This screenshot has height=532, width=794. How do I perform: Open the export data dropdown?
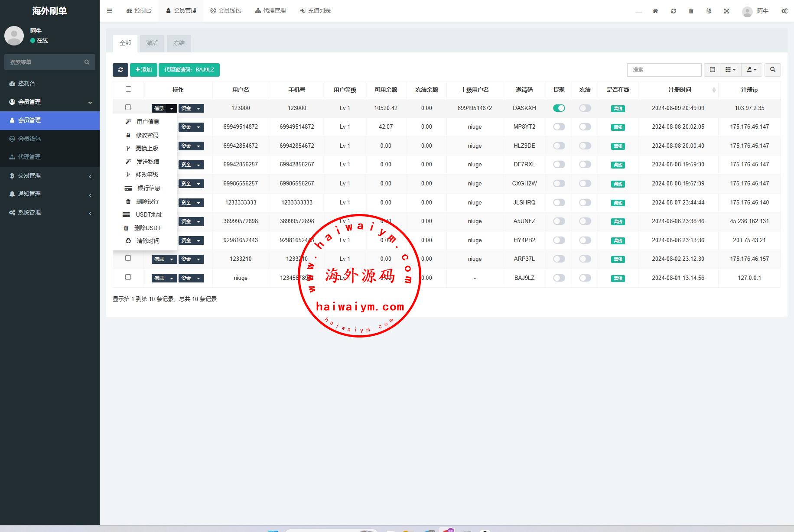pos(751,70)
